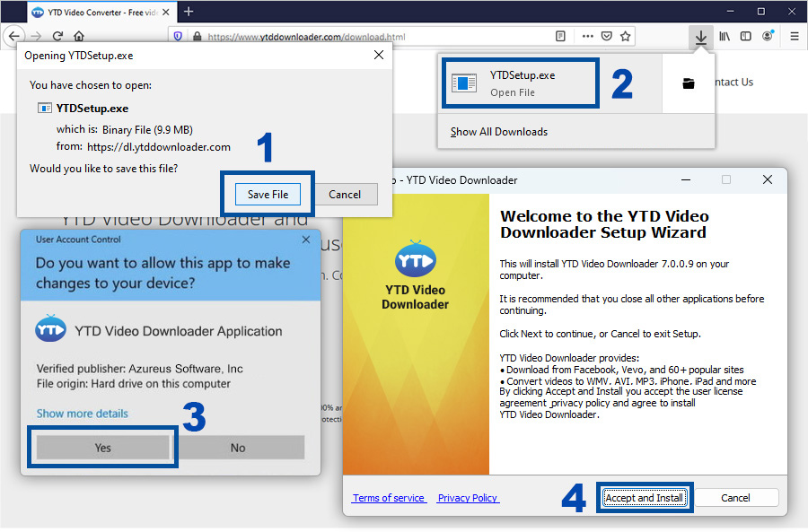Screen dimensions: 808x532
Task: Toggle the Firefox sidebar
Action: tap(746, 36)
